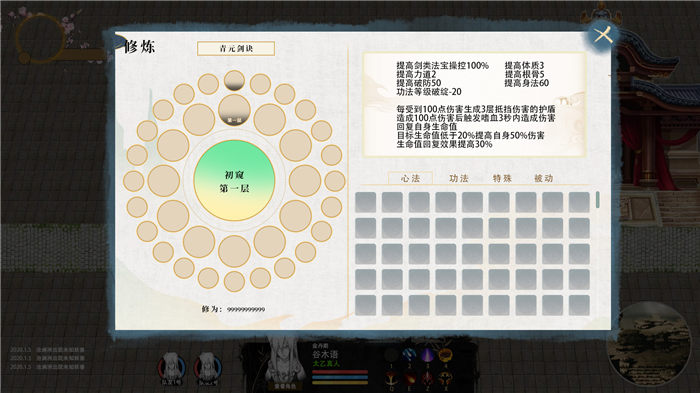Select the leftmost large node of the inner ring

(x=164, y=180)
